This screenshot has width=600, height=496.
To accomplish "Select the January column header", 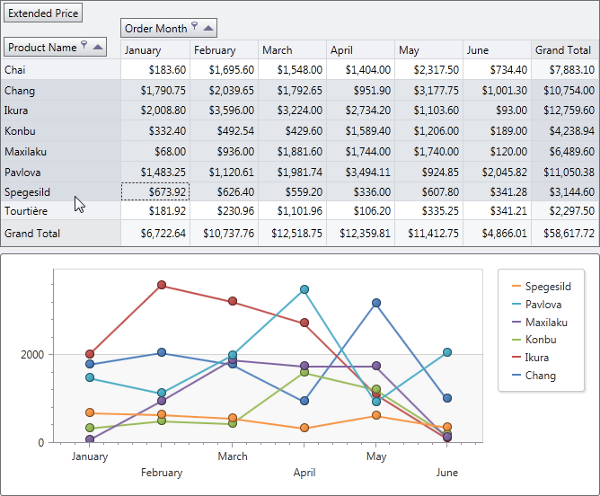I will click(x=155, y=50).
